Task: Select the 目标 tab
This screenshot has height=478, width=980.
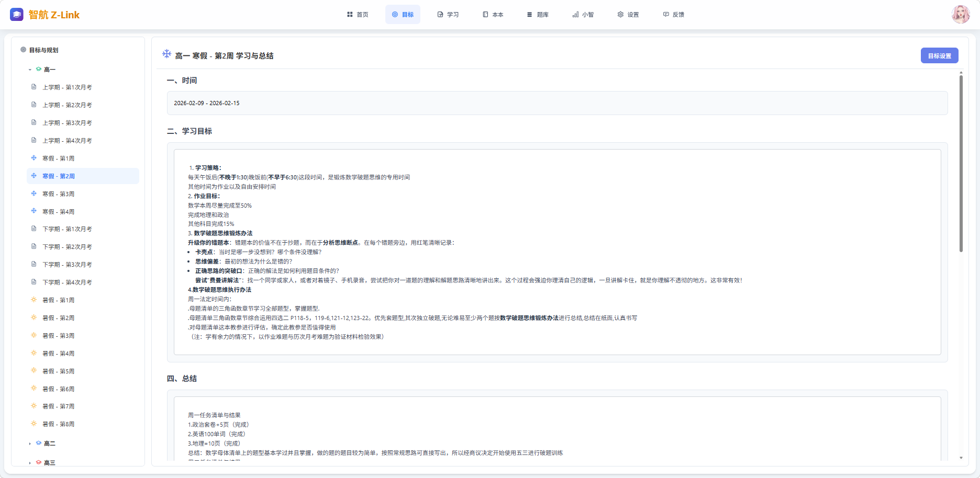Action: pyautogui.click(x=403, y=15)
